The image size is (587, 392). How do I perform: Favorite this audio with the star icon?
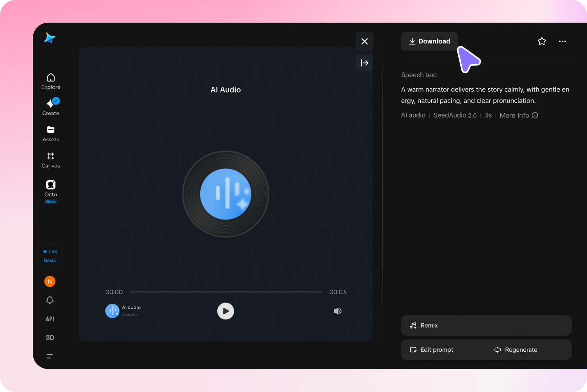[x=542, y=41]
